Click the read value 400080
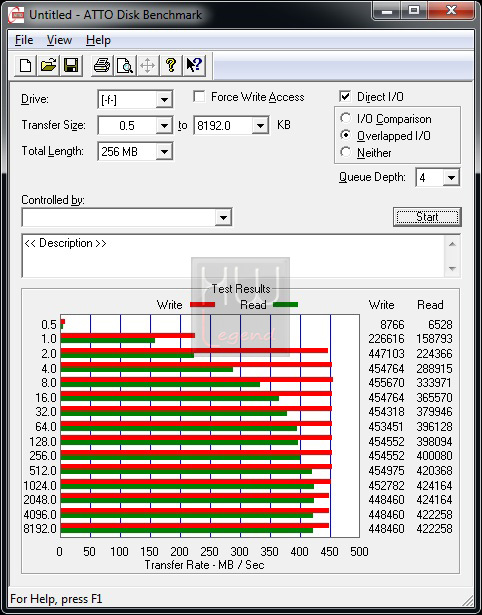The image size is (482, 615). (x=435, y=456)
